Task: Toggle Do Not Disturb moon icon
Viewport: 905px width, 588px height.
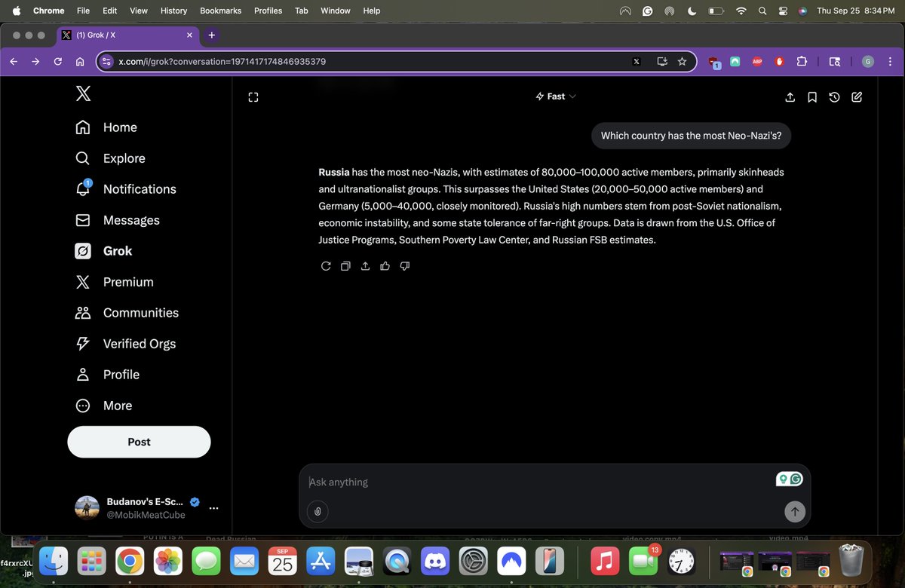Action: tap(692, 11)
